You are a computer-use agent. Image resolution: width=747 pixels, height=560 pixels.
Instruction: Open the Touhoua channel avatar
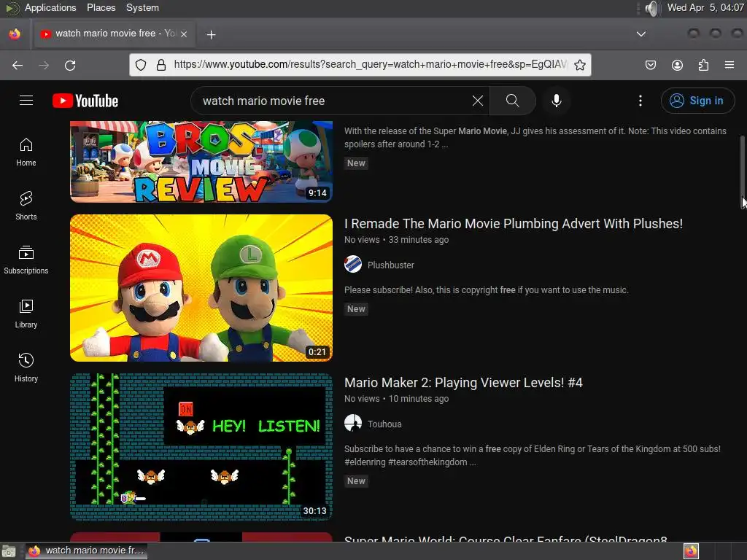(353, 424)
